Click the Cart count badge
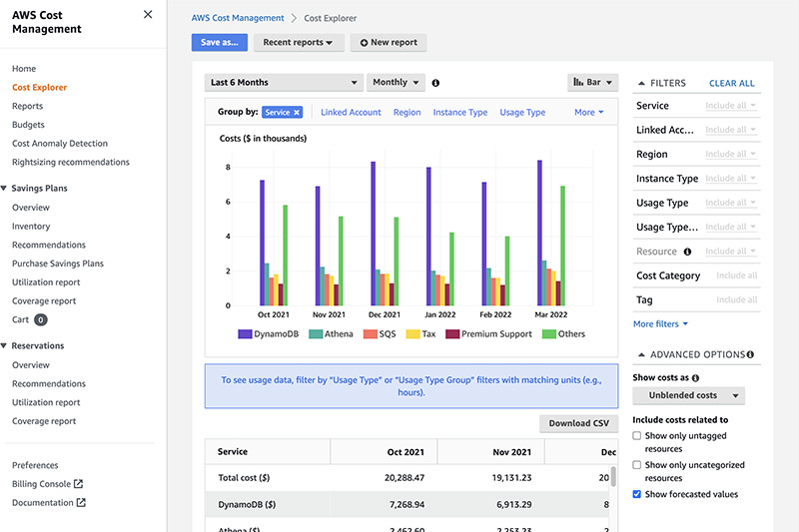Screen dimensions: 799x532 [x=41, y=319]
